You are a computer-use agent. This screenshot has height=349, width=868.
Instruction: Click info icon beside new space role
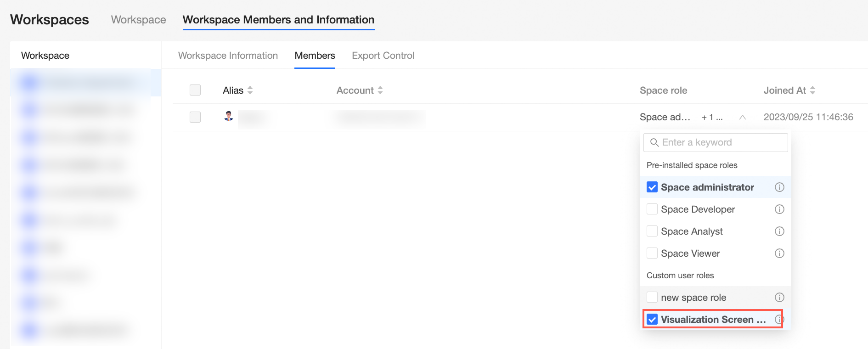tap(779, 298)
